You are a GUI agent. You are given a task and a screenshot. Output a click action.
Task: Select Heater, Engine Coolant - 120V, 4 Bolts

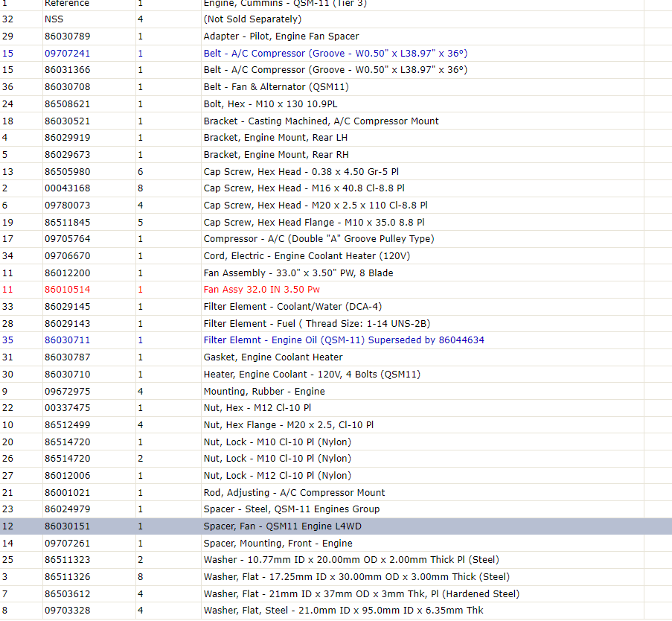click(312, 375)
